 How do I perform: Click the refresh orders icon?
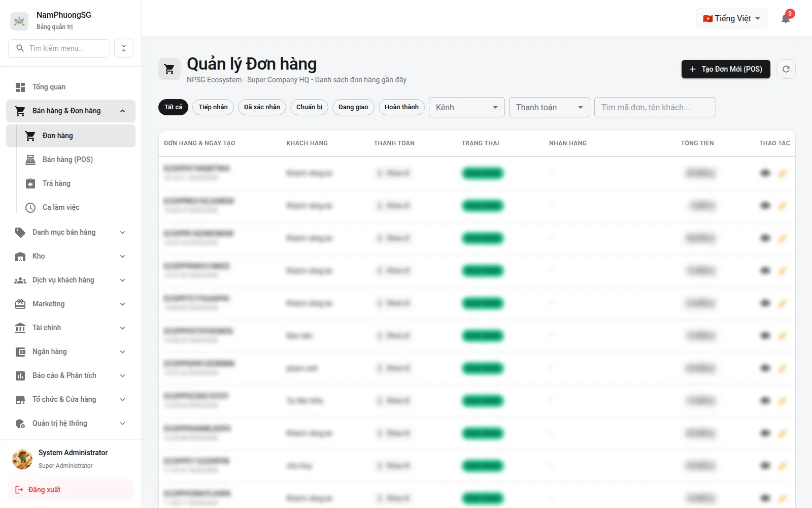click(786, 69)
